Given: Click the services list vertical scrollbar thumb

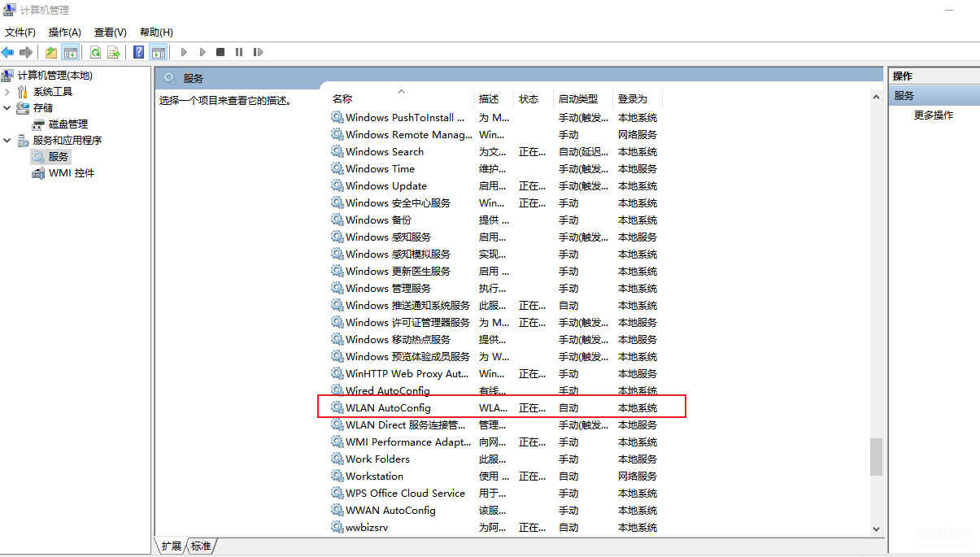Looking at the screenshot, I should [876, 457].
